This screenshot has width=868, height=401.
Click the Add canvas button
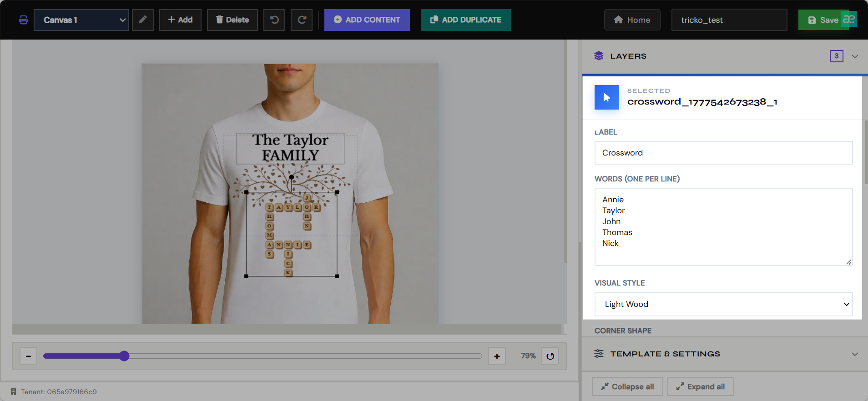(x=180, y=20)
